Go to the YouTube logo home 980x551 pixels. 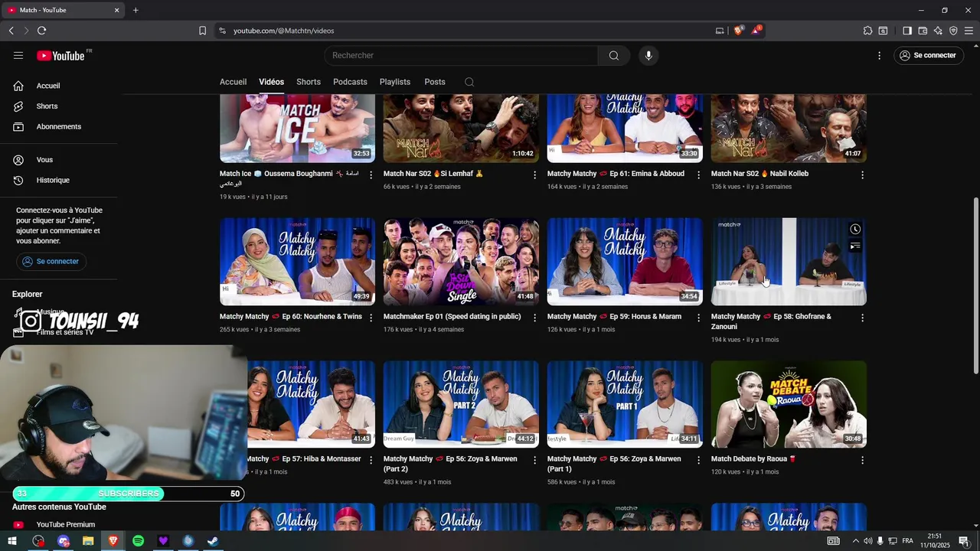tap(60, 55)
